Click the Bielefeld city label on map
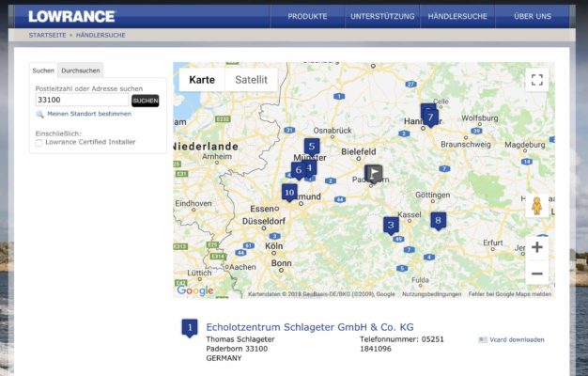The image size is (588, 376). [359, 151]
